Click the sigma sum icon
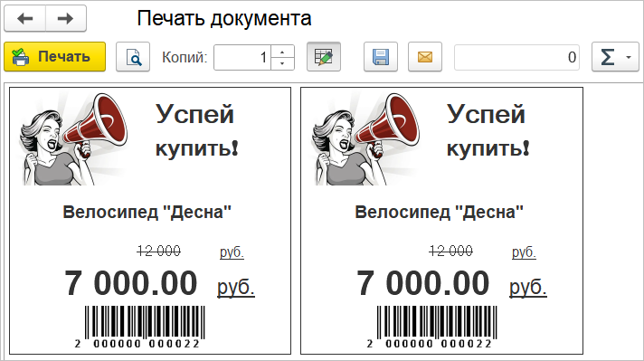This screenshot has width=644, height=361. (608, 57)
